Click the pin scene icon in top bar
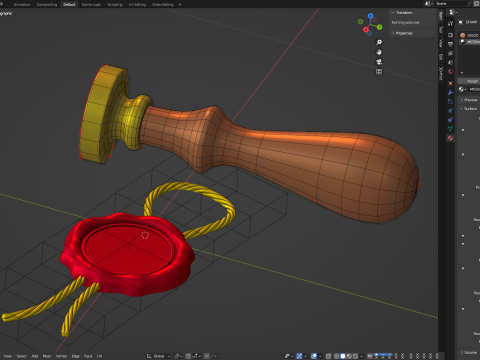The image size is (480, 360). [x=469, y=3]
